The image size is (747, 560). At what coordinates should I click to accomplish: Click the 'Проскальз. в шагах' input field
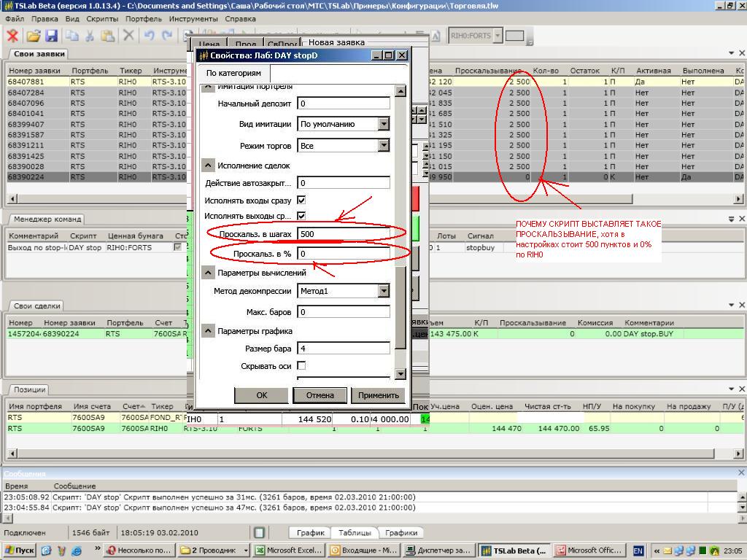343,234
